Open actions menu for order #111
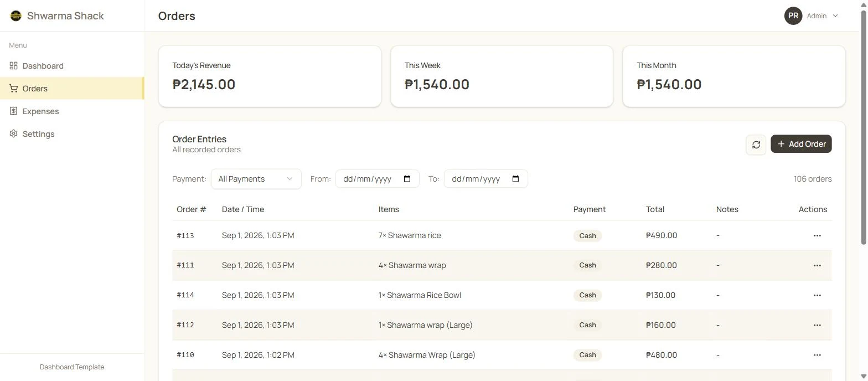This screenshot has width=868, height=381. [x=817, y=265]
